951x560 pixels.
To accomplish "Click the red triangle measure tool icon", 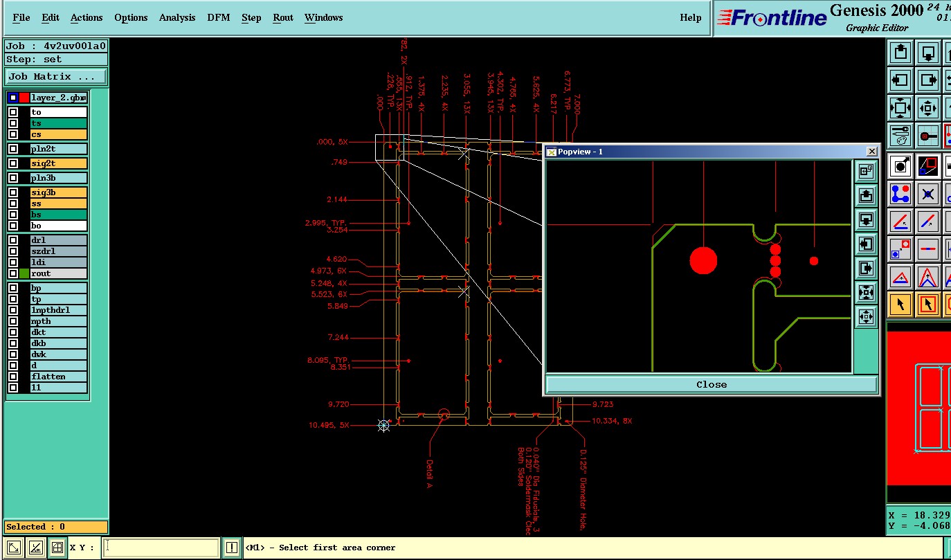I will click(900, 277).
